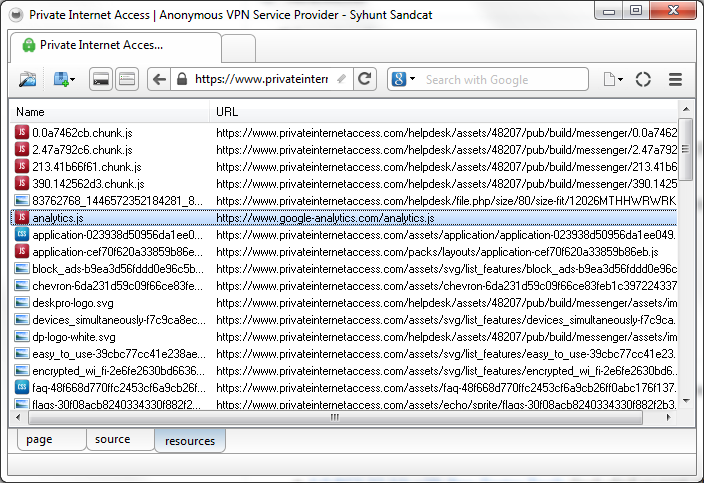The image size is (704, 483).
Task: Open the page document dropdown icon
Action: point(613,79)
